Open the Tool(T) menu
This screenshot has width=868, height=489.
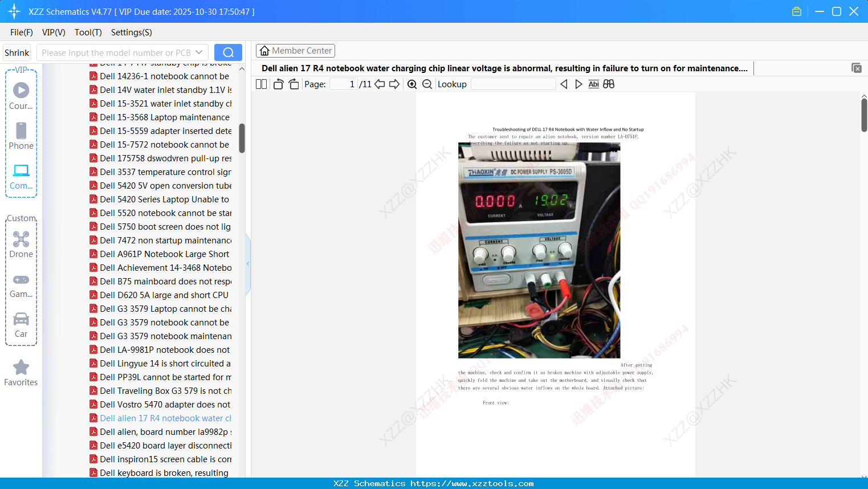[88, 32]
